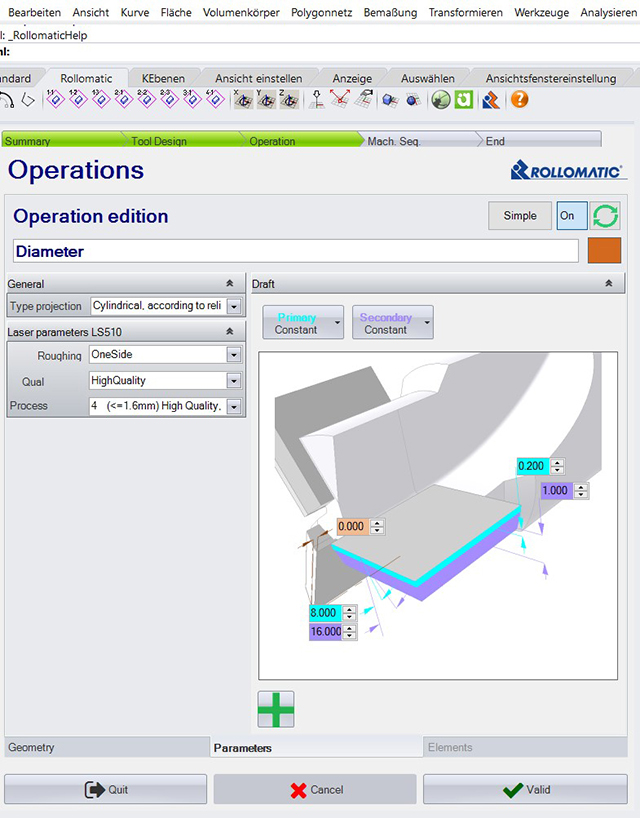Go to the Summary wizard step
This screenshot has height=818, width=640.
point(62,140)
